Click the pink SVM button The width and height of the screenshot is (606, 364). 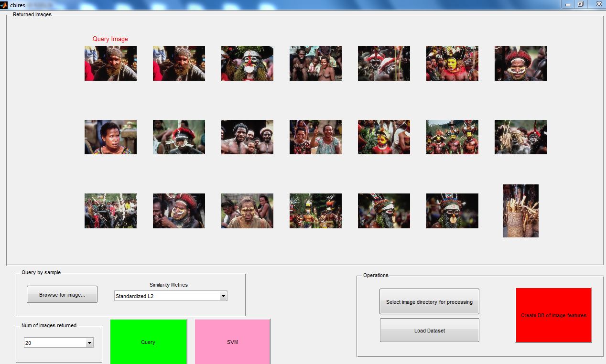click(232, 342)
